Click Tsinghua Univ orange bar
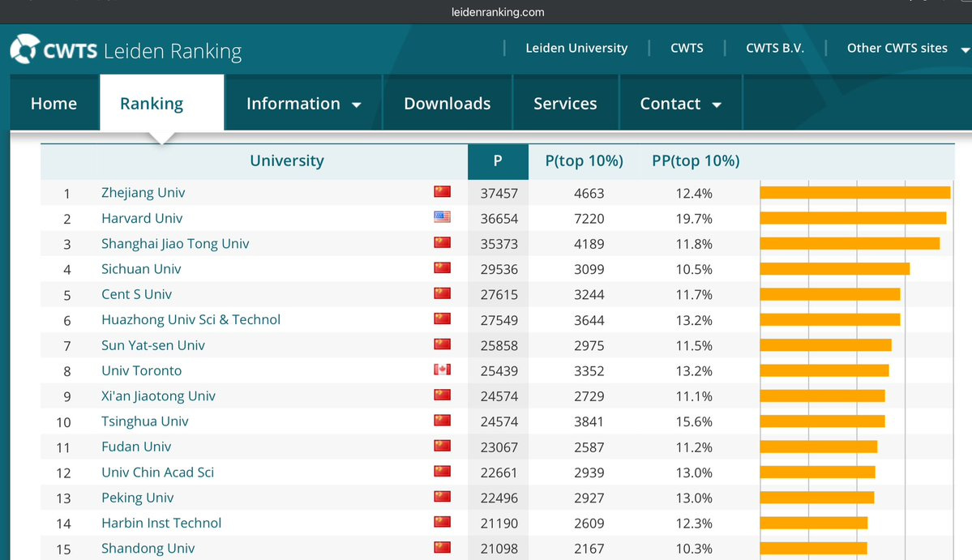 click(x=823, y=421)
